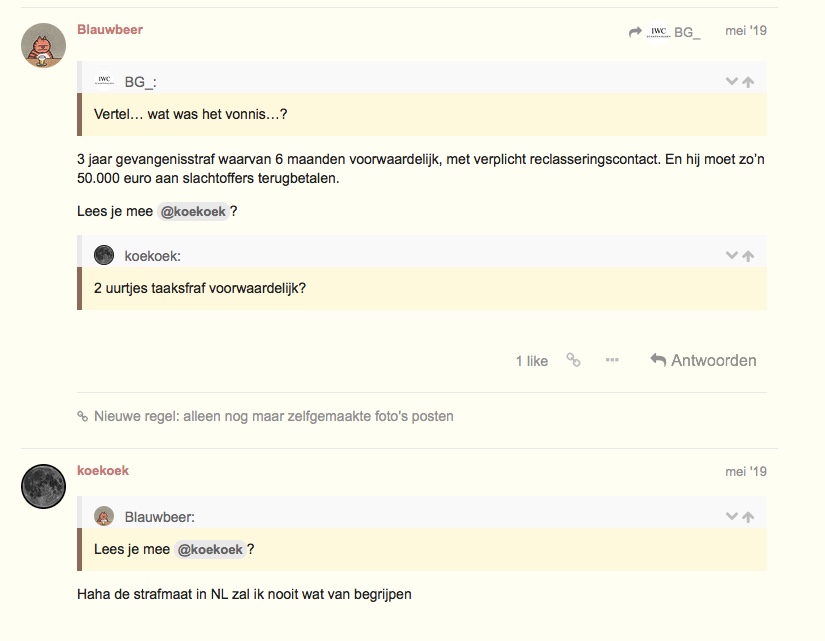Jump to Blauwbeer's quoted post arrow
Screen dimensions: 825x641
coord(748,517)
